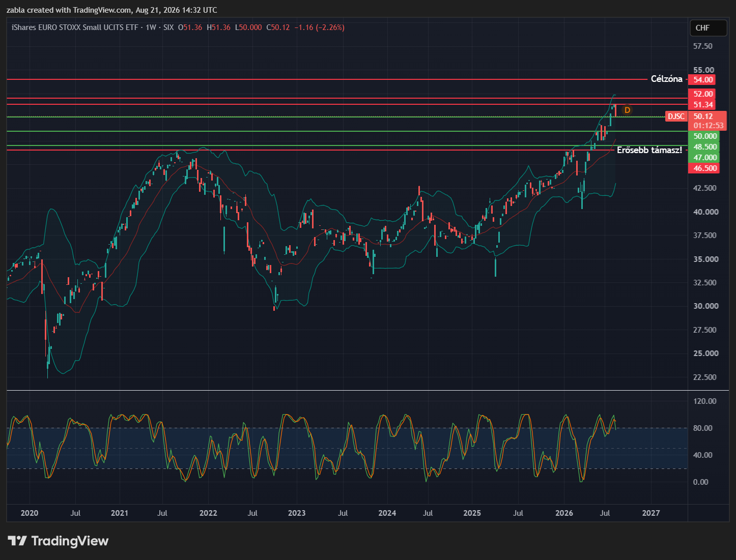The image size is (736, 560).
Task: Click the 2023 label on the time axis
Action: tap(297, 513)
